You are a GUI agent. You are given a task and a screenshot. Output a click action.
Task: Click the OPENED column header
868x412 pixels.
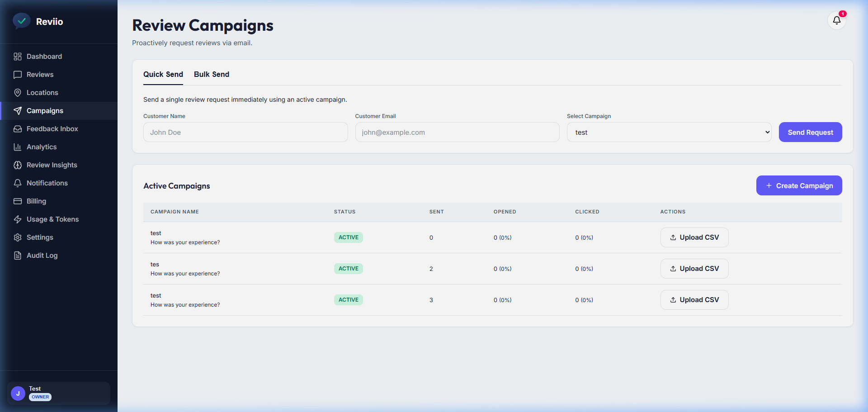pos(505,212)
